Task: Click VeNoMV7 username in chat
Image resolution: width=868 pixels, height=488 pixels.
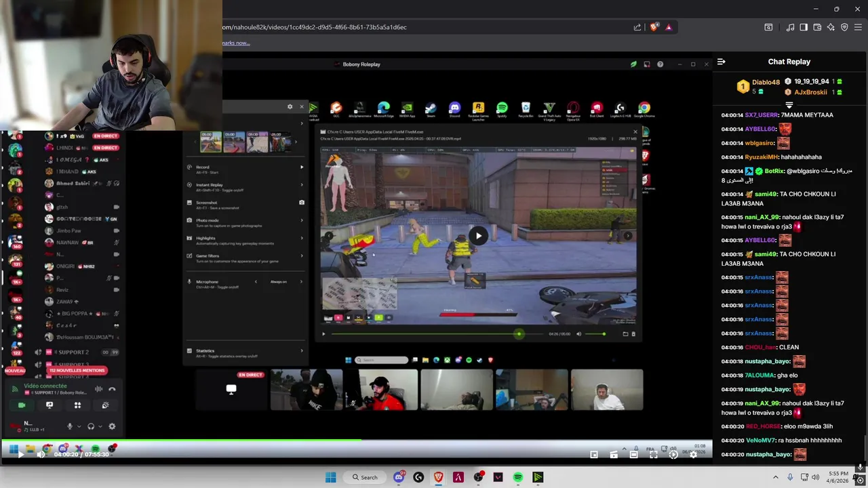Action: click(760, 441)
